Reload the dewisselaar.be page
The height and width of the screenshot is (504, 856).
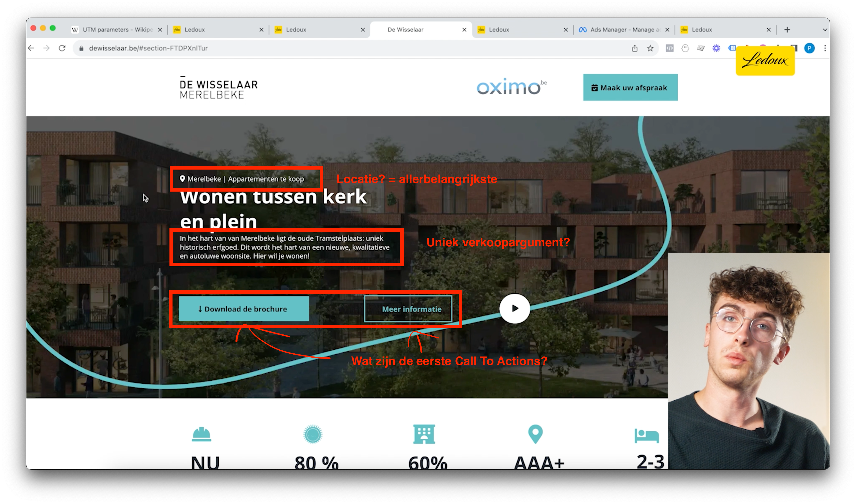tap(62, 48)
